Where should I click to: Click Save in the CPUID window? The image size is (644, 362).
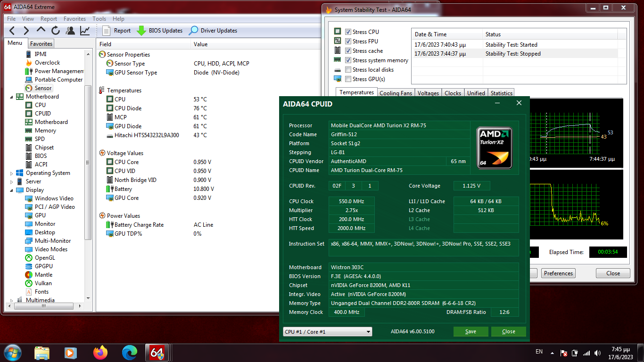(471, 331)
